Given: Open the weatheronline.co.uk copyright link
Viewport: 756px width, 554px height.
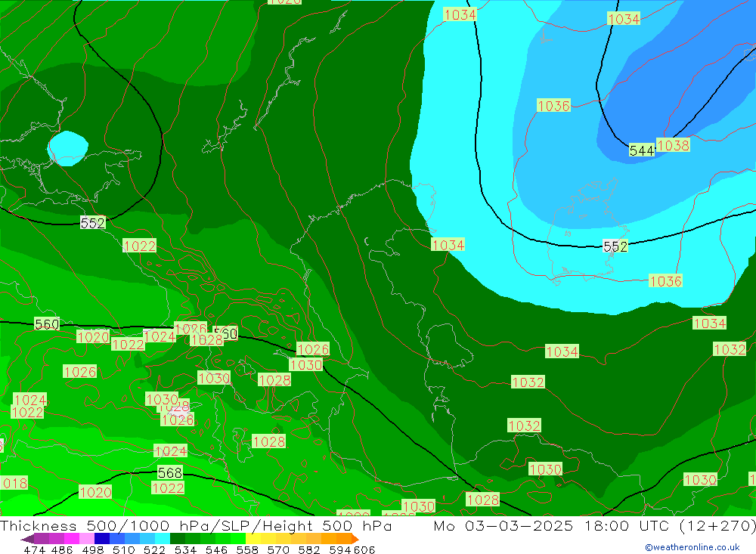Looking at the screenshot, I should (692, 547).
